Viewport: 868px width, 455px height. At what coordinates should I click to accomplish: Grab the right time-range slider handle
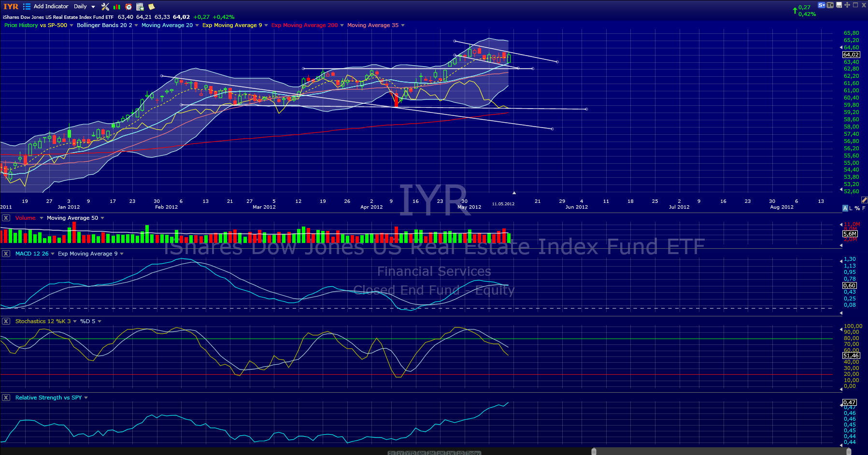[849, 452]
